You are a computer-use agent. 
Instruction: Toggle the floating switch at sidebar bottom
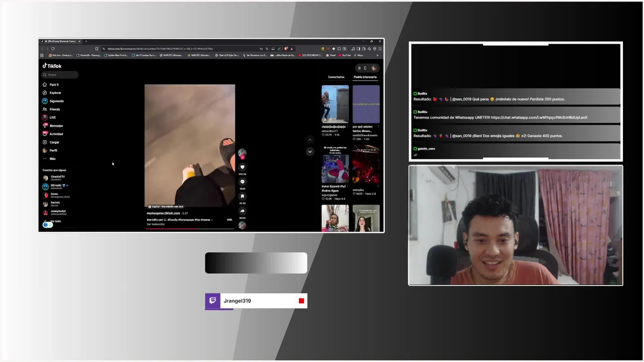click(x=48, y=225)
